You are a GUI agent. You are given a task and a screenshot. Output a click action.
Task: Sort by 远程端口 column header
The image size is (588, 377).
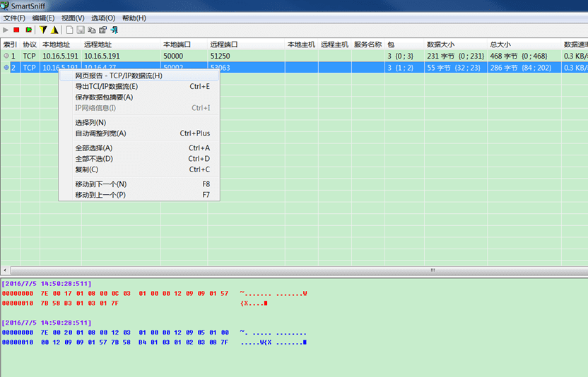pos(246,44)
